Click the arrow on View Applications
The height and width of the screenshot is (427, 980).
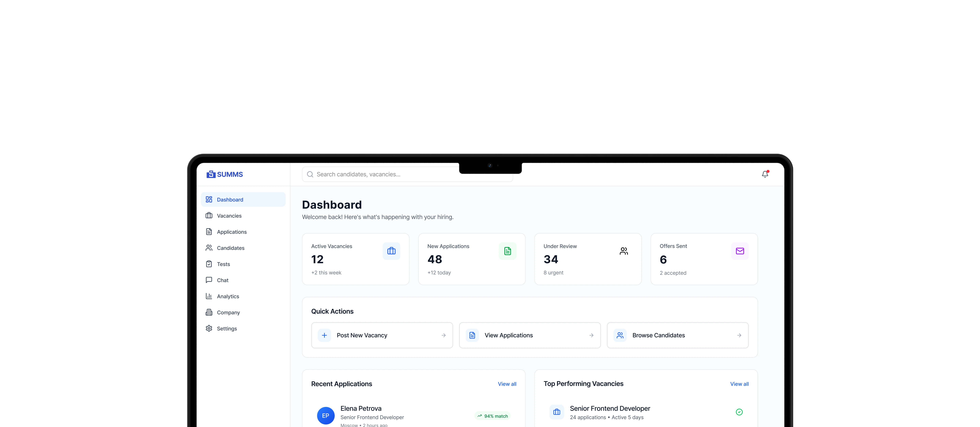pos(592,335)
